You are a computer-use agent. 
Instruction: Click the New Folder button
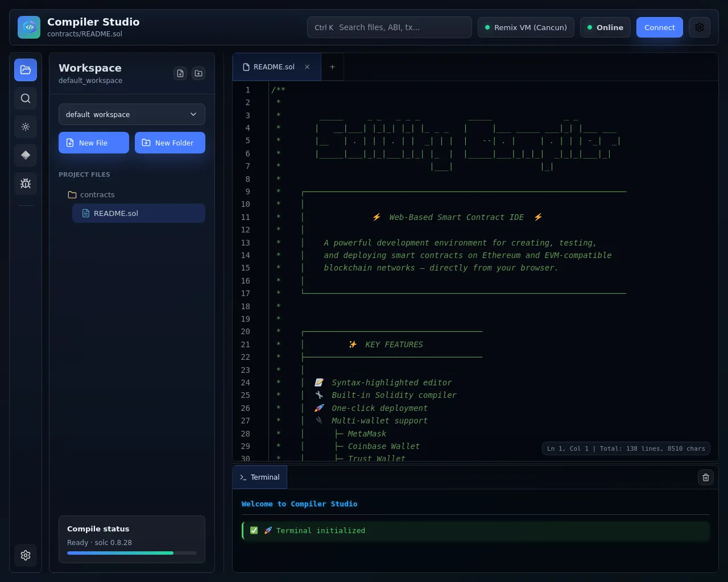(x=170, y=143)
